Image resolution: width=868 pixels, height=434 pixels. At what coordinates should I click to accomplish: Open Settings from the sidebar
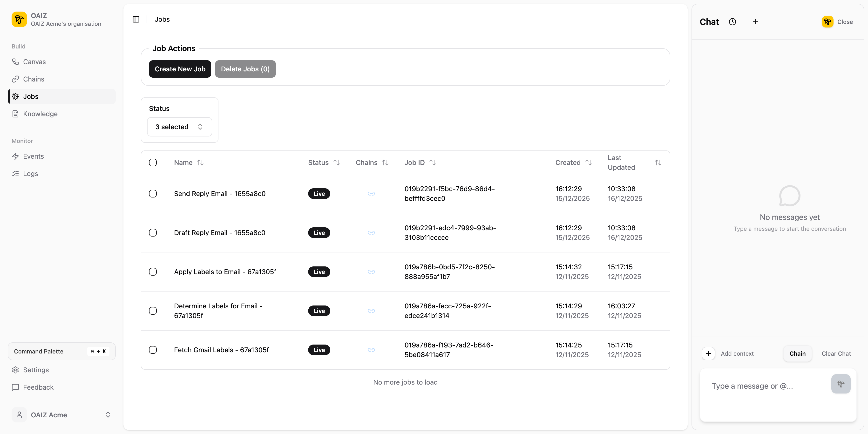(36, 370)
